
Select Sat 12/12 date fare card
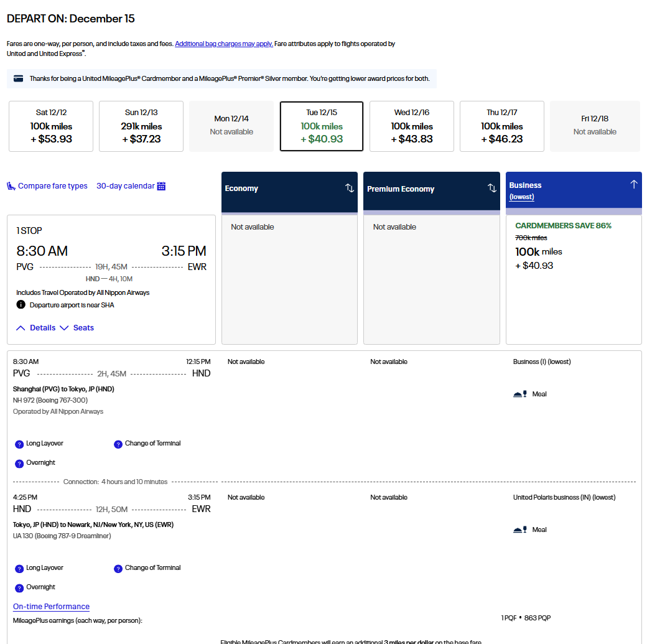coord(51,126)
